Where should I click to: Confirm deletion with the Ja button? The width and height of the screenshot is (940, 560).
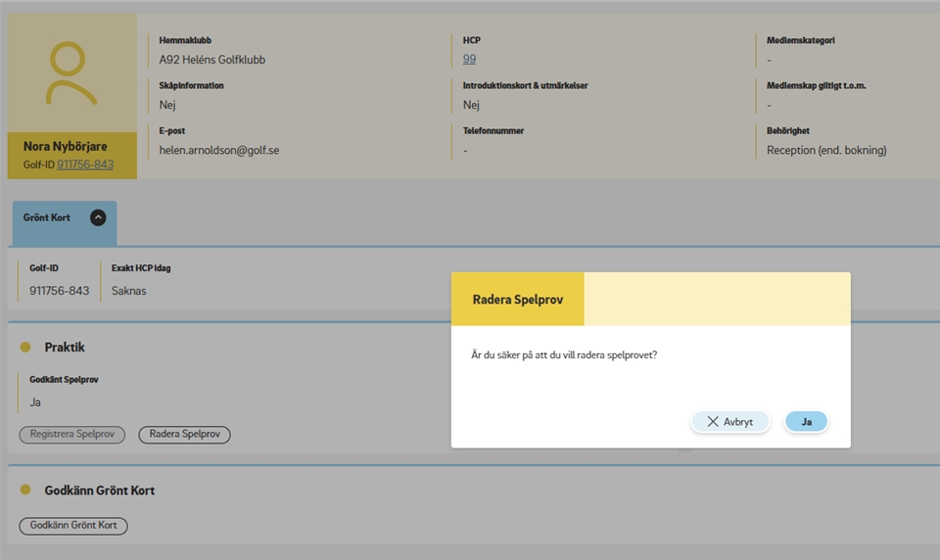point(806,422)
